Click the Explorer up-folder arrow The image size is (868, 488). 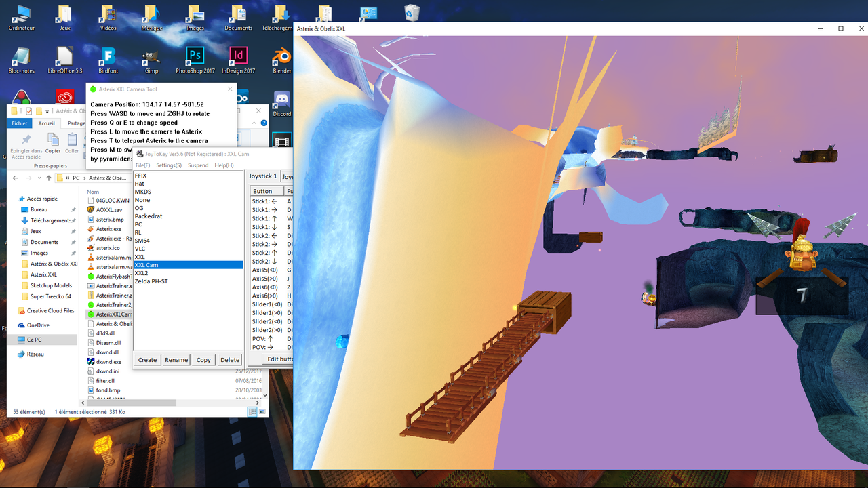47,178
